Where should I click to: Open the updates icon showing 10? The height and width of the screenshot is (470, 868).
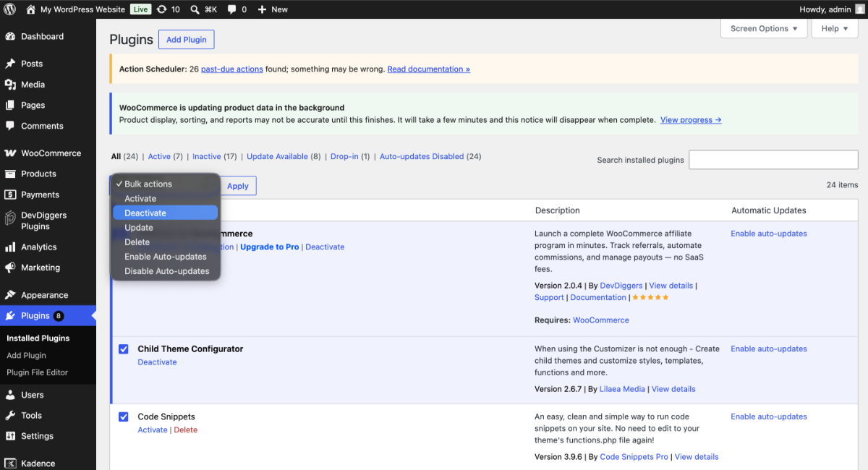coord(161,9)
